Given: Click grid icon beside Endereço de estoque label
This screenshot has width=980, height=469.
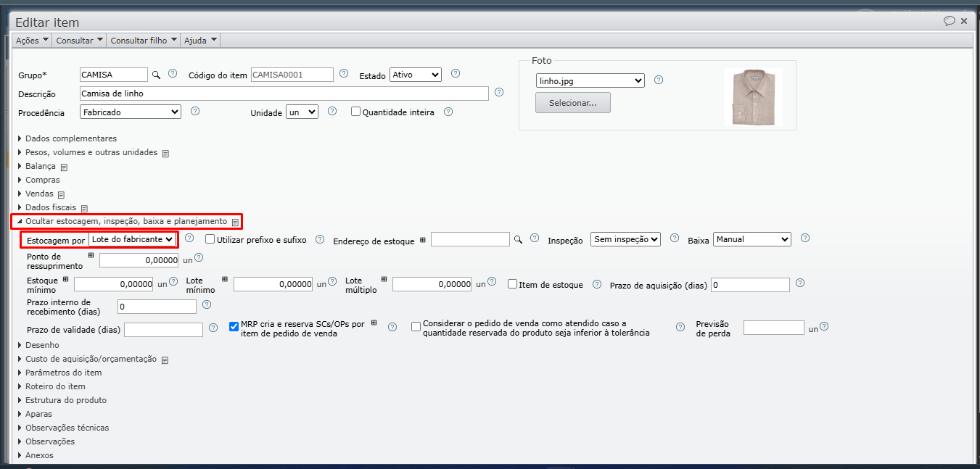Looking at the screenshot, I should click(422, 239).
